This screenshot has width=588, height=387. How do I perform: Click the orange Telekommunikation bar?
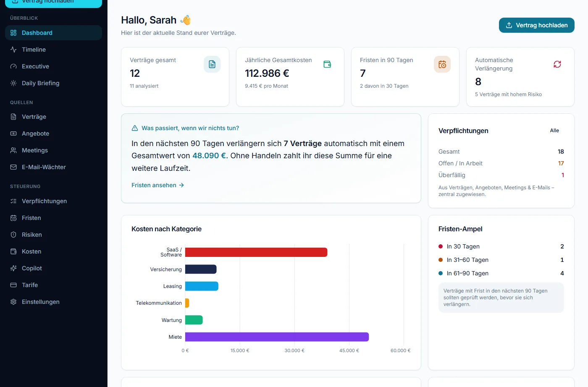tap(187, 303)
